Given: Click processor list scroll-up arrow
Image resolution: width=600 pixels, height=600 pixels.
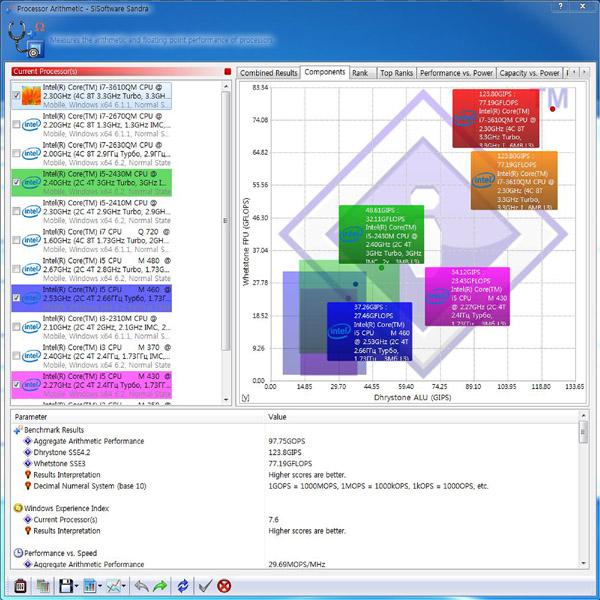Looking at the screenshot, I should [x=226, y=87].
